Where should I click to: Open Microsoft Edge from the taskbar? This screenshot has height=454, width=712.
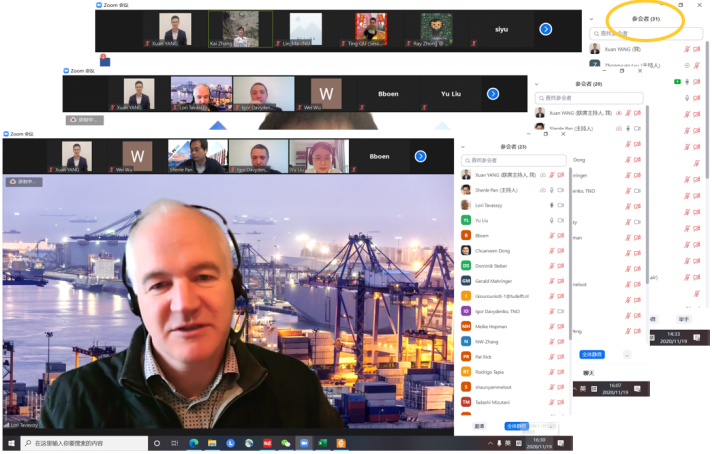pos(194,443)
